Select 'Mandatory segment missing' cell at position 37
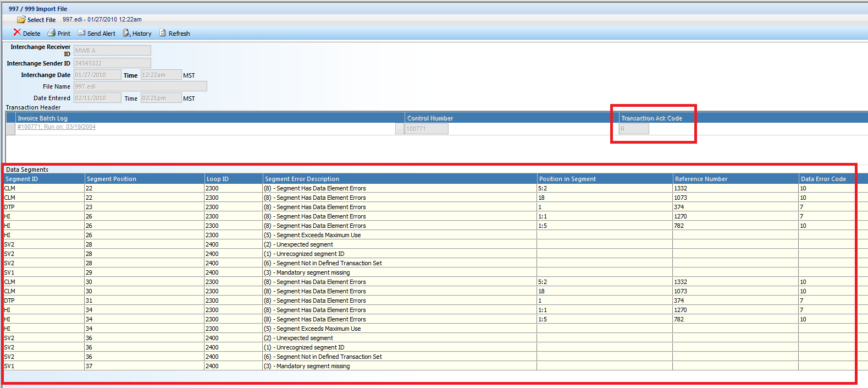 (x=400, y=366)
